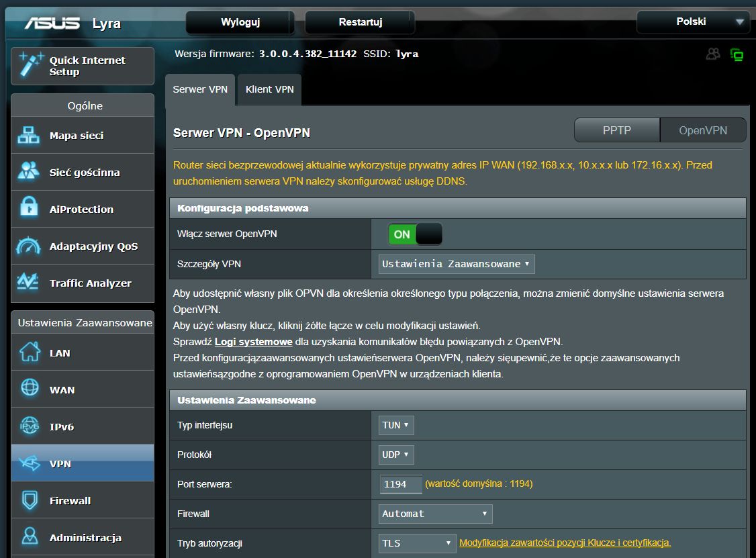
Task: Select the OpenVPN server type button
Action: [703, 130]
